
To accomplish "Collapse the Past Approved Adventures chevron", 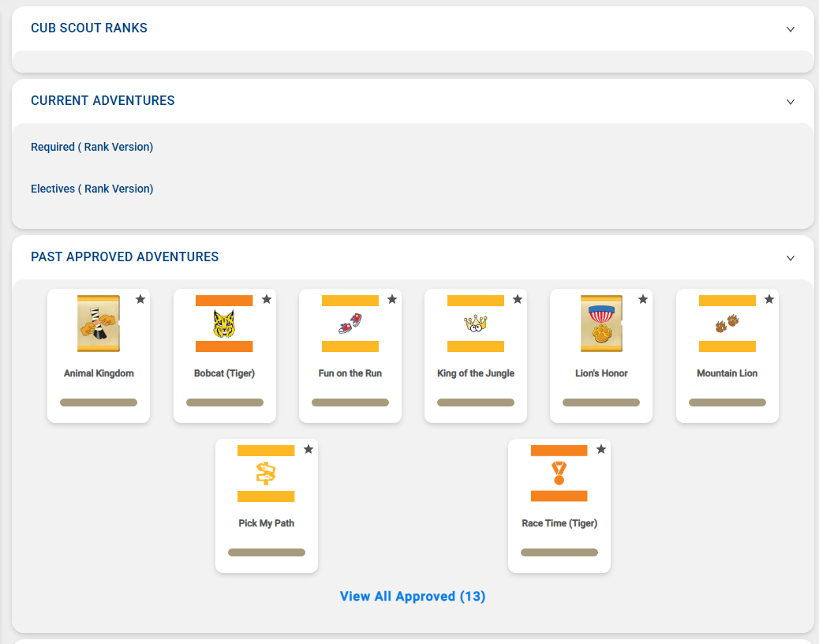I will pos(791,258).
